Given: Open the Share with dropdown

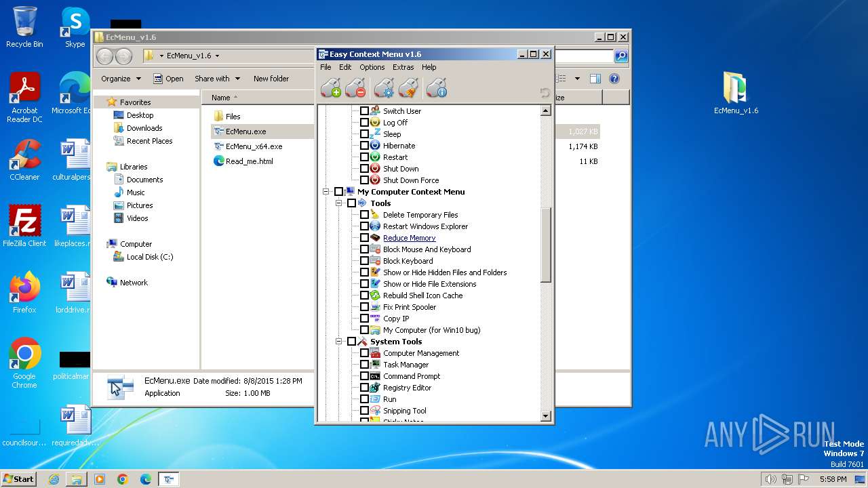Looking at the screenshot, I should (217, 79).
